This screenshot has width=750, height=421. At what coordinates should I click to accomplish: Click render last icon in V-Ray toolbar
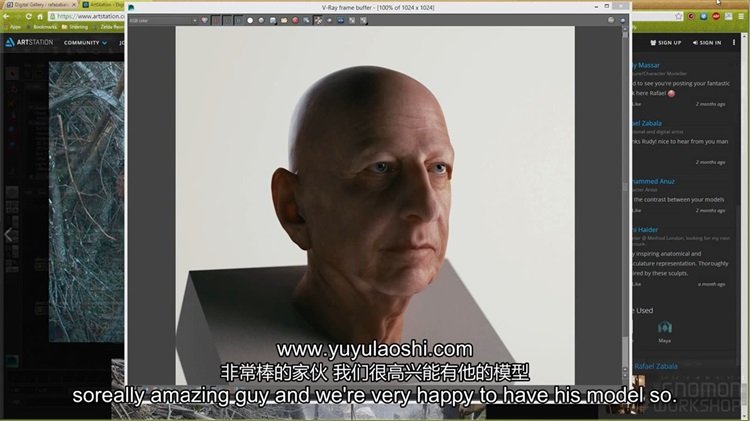pyautogui.click(x=364, y=21)
